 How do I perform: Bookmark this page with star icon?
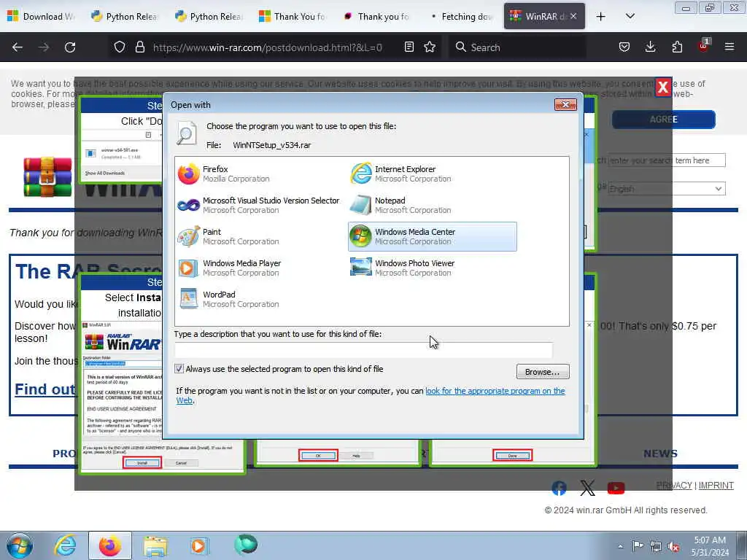pyautogui.click(x=430, y=47)
